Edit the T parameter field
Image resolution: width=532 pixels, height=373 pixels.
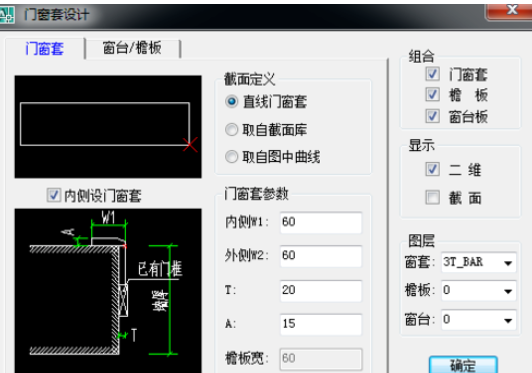pyautogui.click(x=321, y=291)
